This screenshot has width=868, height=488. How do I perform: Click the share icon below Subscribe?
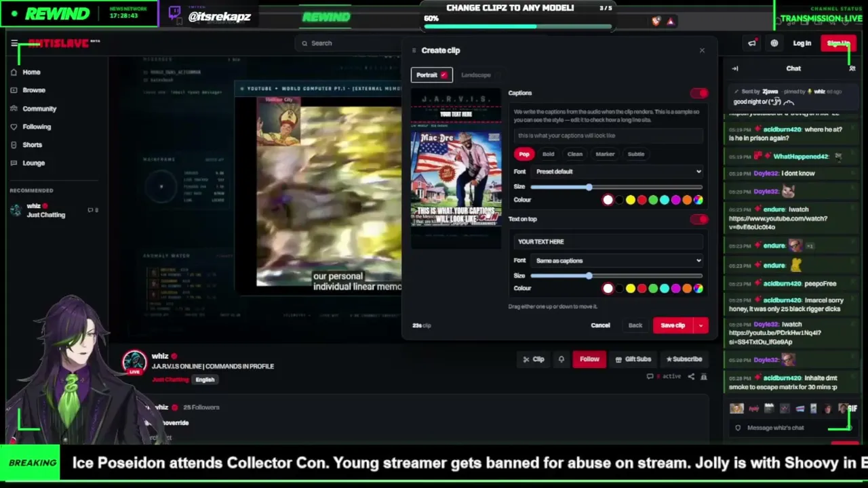691,376
